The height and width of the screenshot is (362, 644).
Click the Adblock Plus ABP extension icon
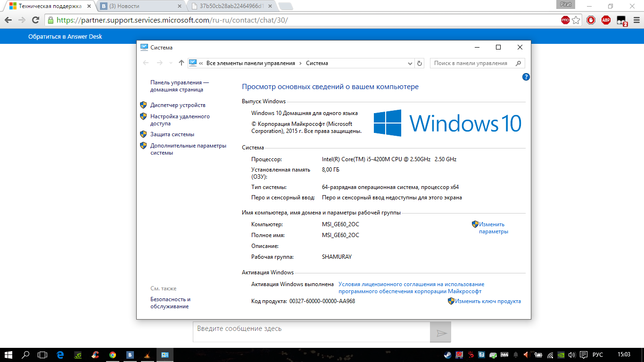pos(606,20)
